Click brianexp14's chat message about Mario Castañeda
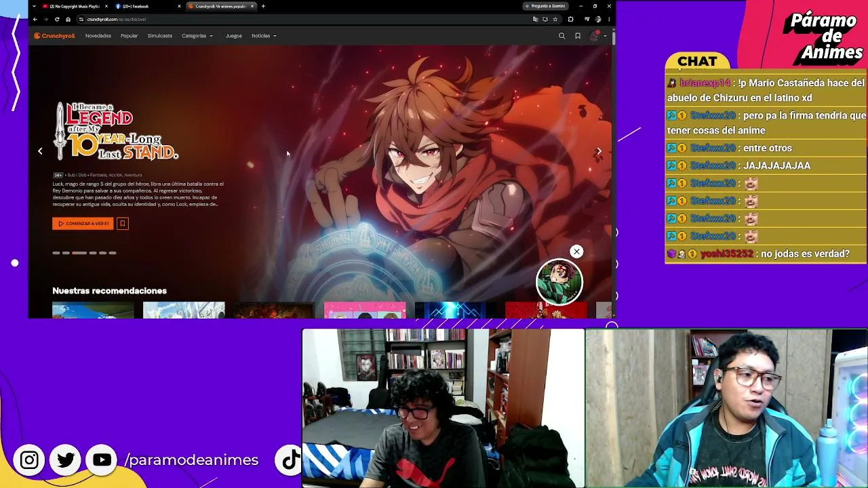The width and height of the screenshot is (868, 488). (x=766, y=90)
